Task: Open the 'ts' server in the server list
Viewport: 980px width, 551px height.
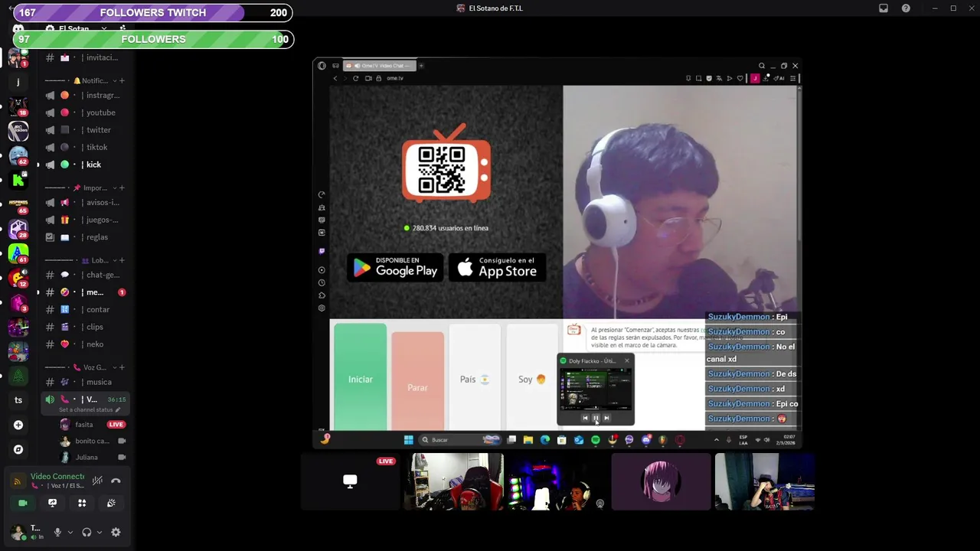Action: pyautogui.click(x=18, y=400)
